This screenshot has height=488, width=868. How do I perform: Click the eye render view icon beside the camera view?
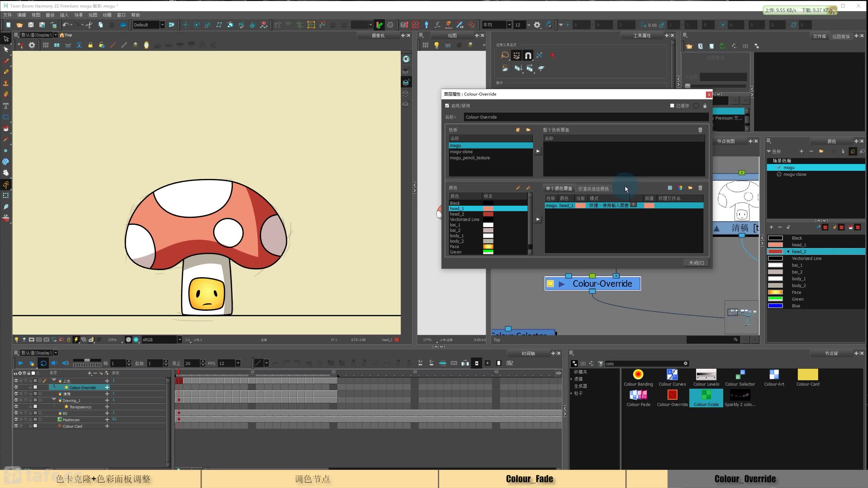click(x=406, y=59)
